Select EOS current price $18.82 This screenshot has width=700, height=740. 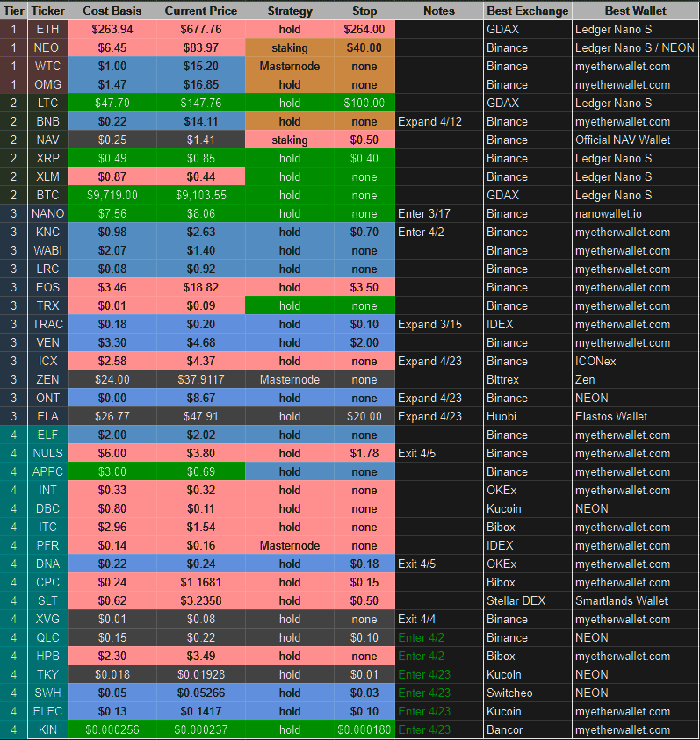tap(201, 287)
